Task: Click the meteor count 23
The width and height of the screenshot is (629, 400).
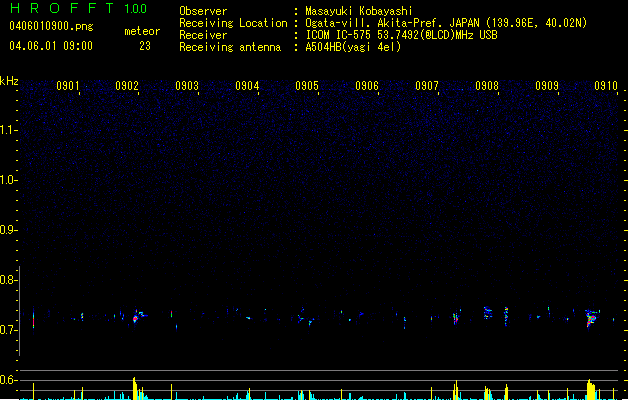Action: point(145,46)
